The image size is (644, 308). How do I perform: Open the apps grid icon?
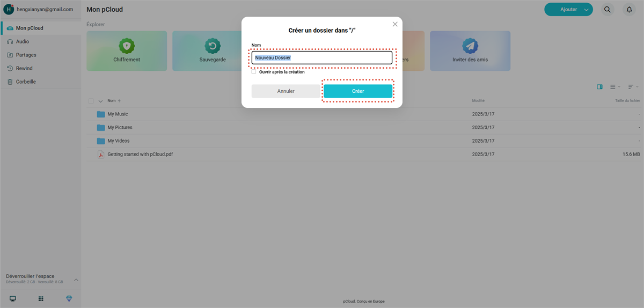[x=41, y=298]
